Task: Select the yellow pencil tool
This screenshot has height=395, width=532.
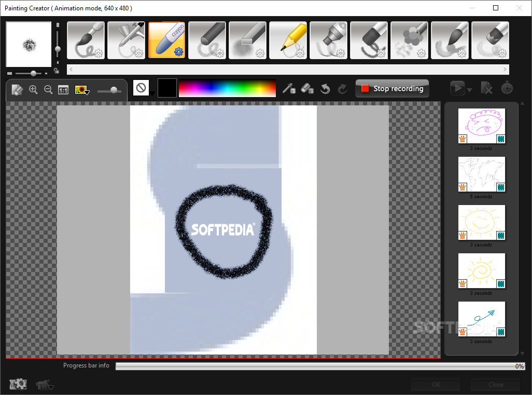Action: [288, 40]
